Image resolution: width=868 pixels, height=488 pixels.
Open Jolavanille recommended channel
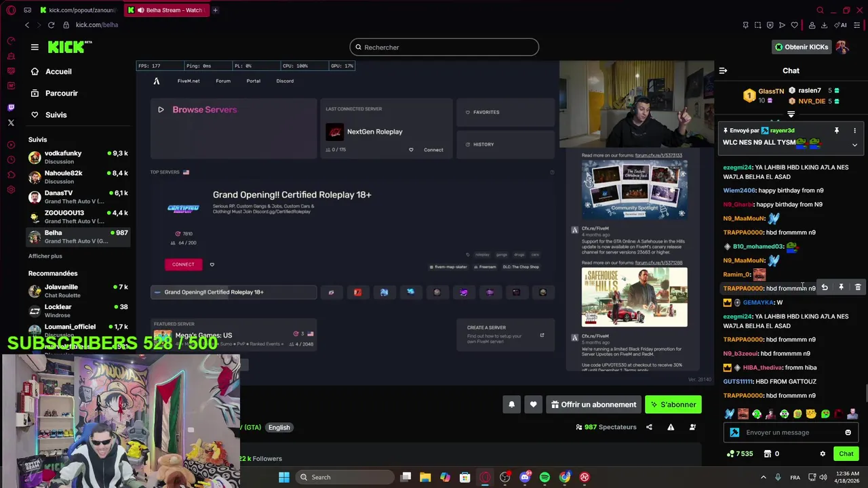(79, 291)
